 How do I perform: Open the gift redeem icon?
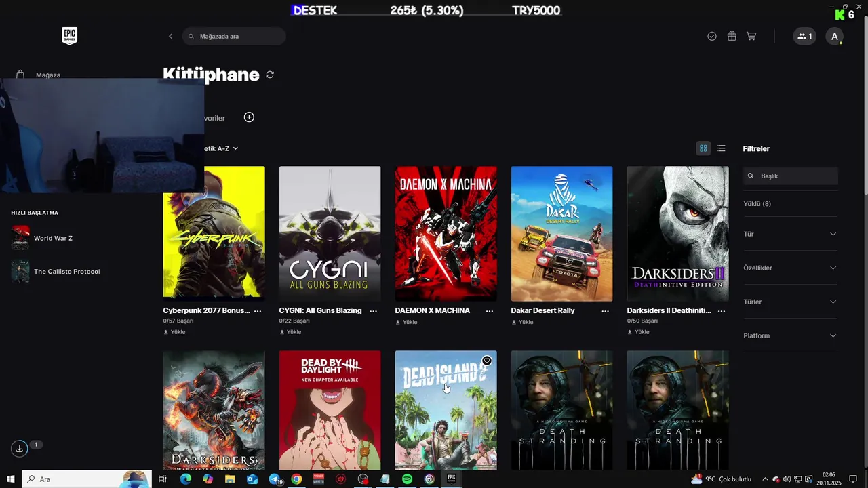[x=732, y=36]
